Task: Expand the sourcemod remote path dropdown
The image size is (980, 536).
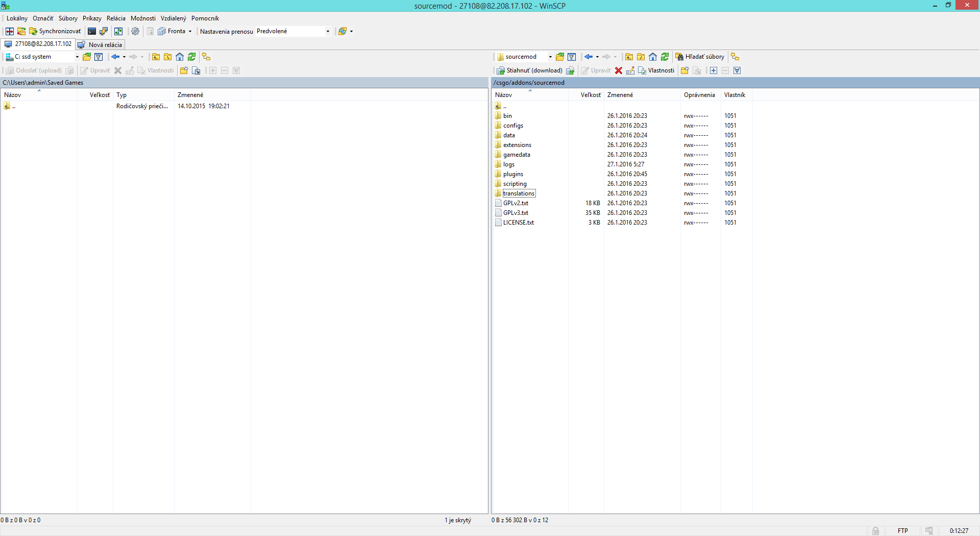Action: (550, 57)
